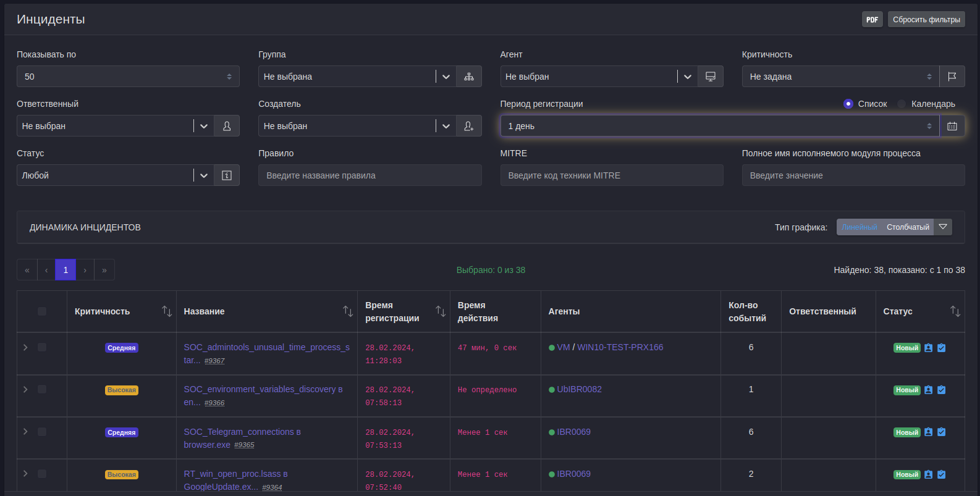
Task: Click the MITRE technique code input field
Action: 611,175
